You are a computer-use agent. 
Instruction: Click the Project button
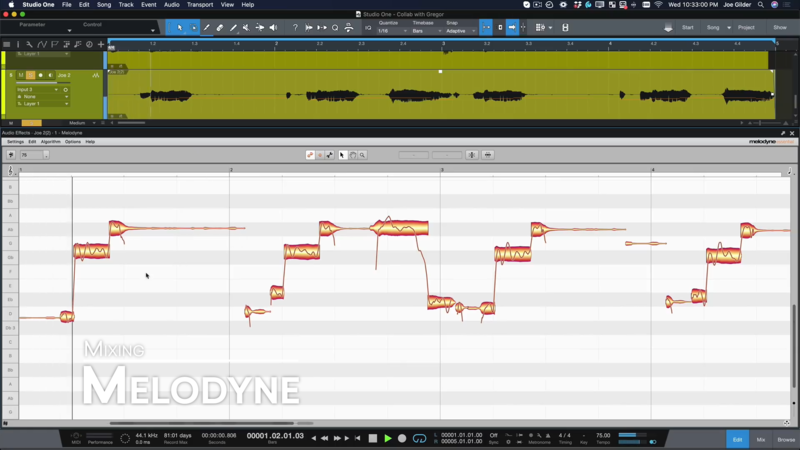(746, 28)
